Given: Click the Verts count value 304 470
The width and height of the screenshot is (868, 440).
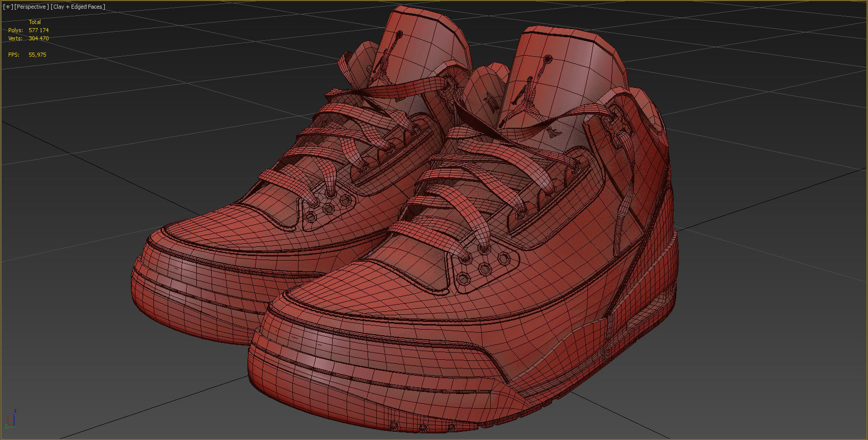Looking at the screenshot, I should (39, 38).
